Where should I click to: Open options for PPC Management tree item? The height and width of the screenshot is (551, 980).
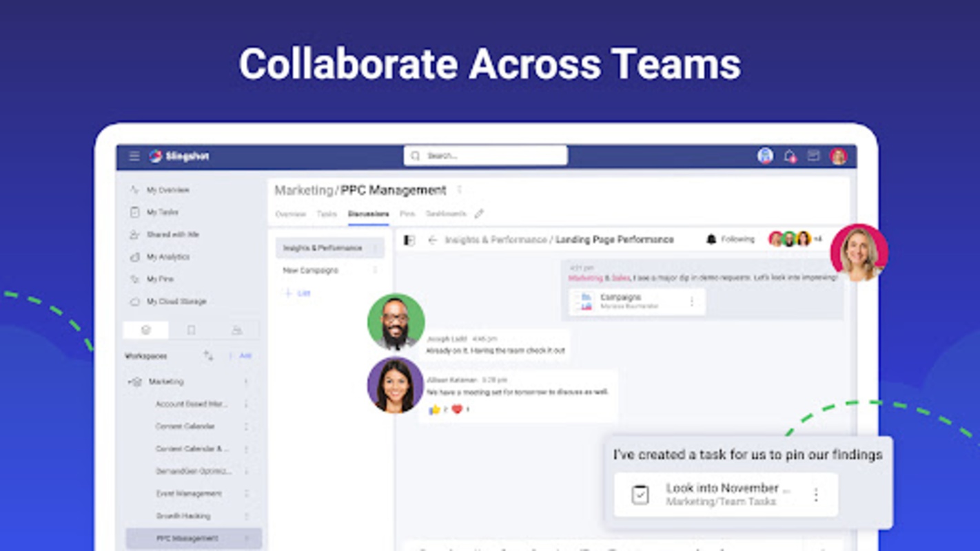coord(246,539)
